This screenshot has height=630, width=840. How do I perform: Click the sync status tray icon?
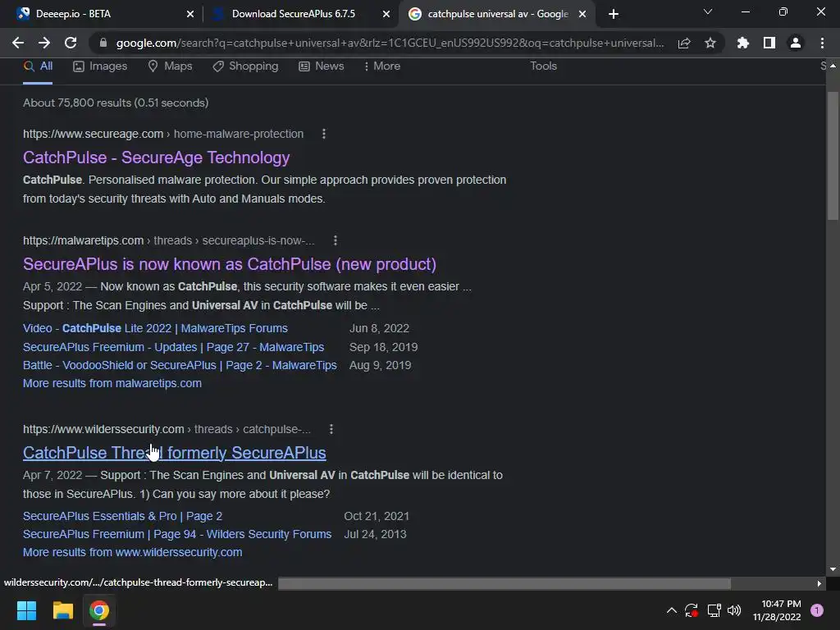(692, 610)
